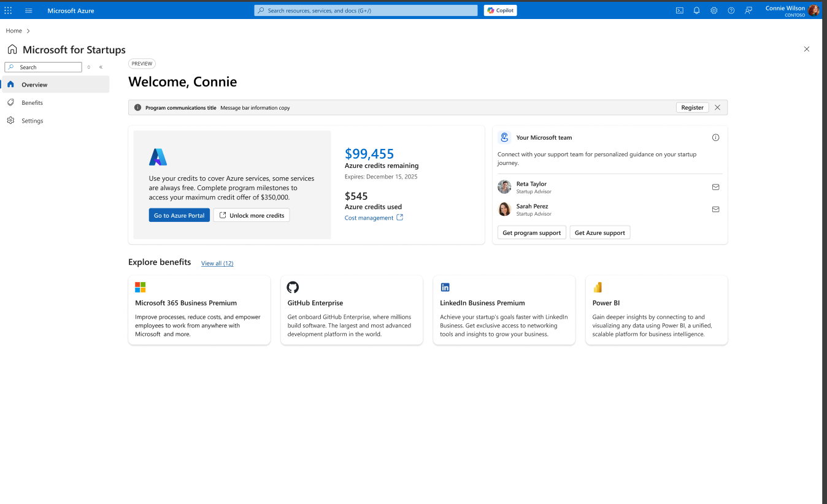The width and height of the screenshot is (827, 504).
Task: Click Get Azure support button
Action: pos(600,232)
